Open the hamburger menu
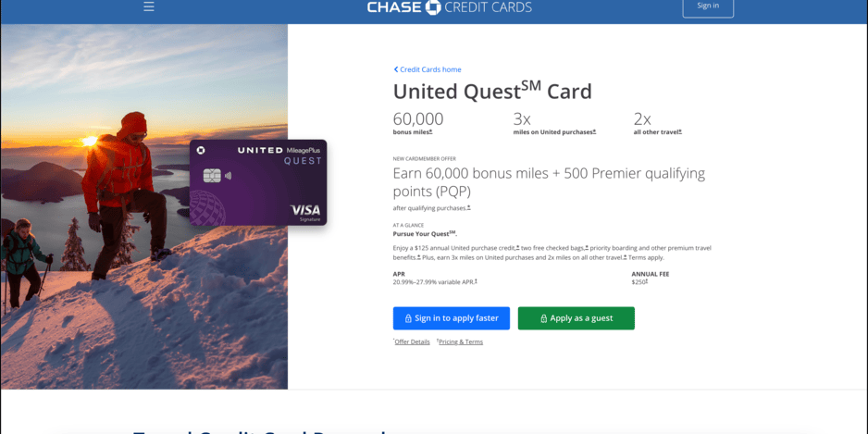The height and width of the screenshot is (434, 868). (149, 6)
